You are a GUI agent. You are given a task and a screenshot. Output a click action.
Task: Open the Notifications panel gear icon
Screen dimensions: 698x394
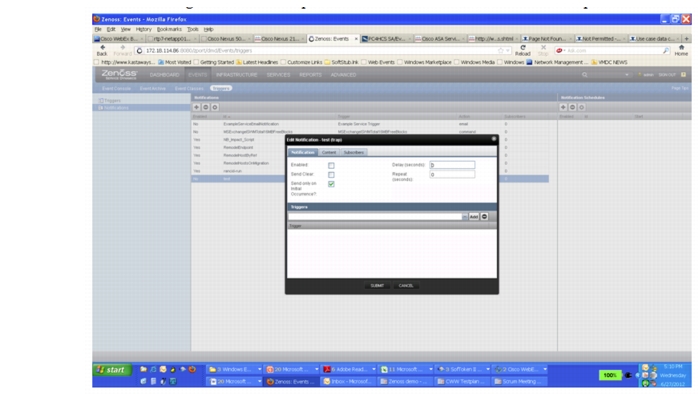pyautogui.click(x=215, y=107)
